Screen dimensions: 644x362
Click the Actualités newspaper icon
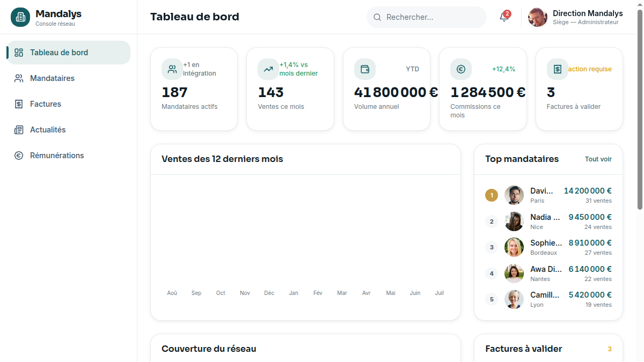click(19, 130)
